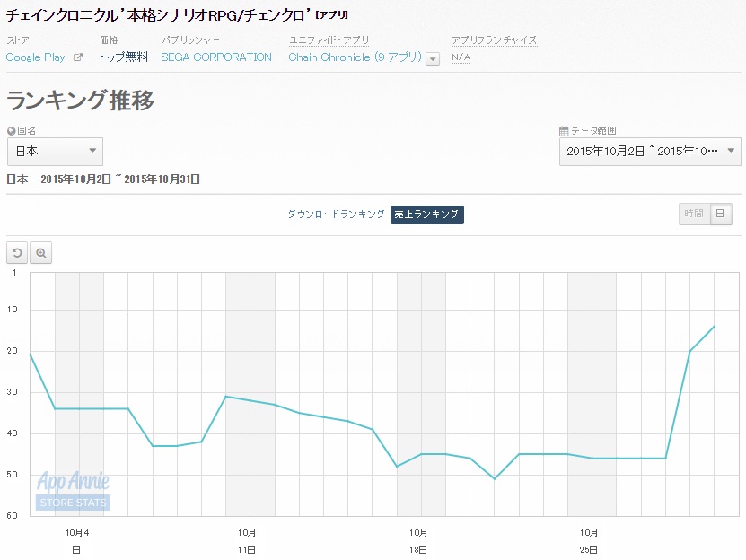Toggle chart granularity to 時間 (hourly)

[x=694, y=214]
